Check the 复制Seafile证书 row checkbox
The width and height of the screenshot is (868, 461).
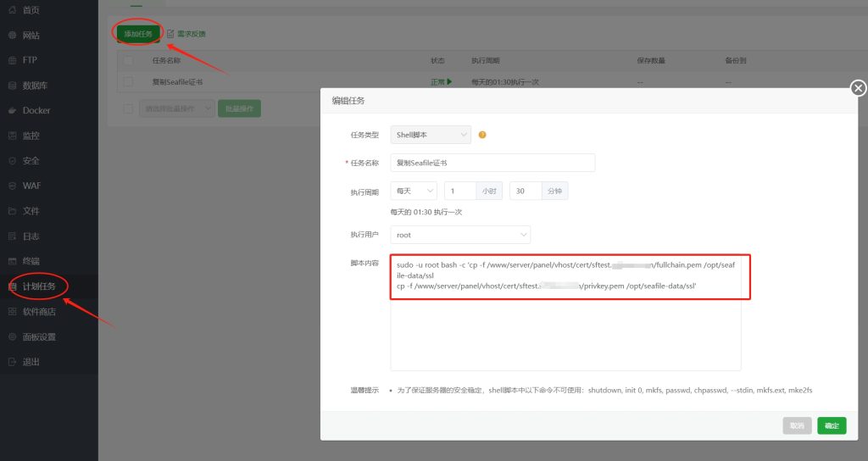[129, 82]
